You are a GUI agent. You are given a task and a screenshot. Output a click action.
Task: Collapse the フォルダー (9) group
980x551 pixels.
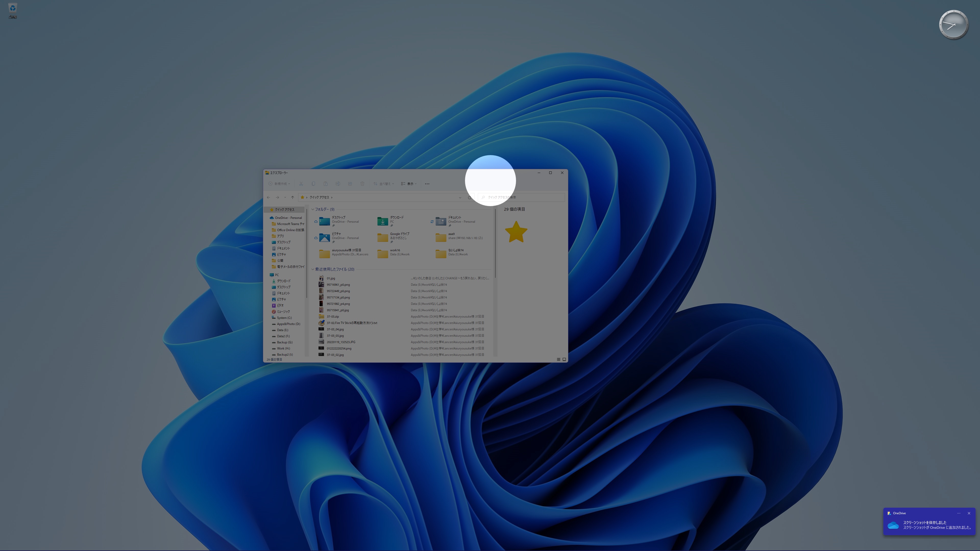tap(313, 209)
